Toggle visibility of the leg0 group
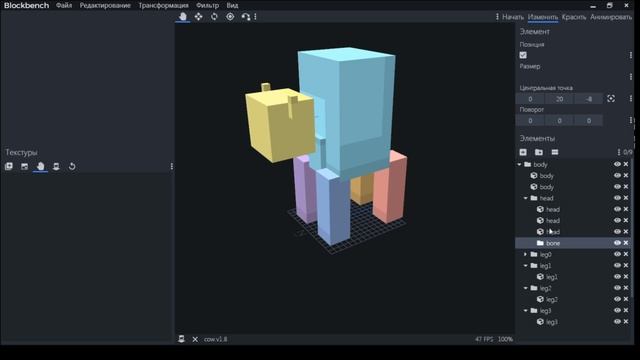The height and width of the screenshot is (360, 640). [x=617, y=254]
